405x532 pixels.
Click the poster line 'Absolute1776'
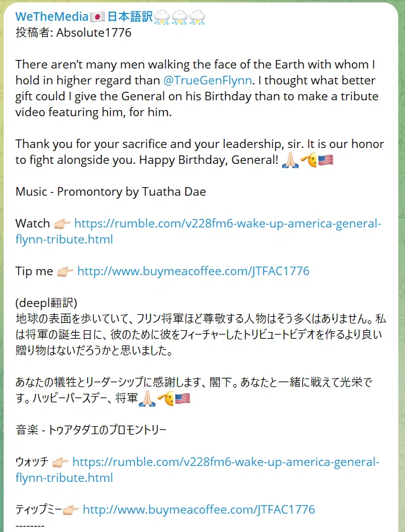click(94, 32)
